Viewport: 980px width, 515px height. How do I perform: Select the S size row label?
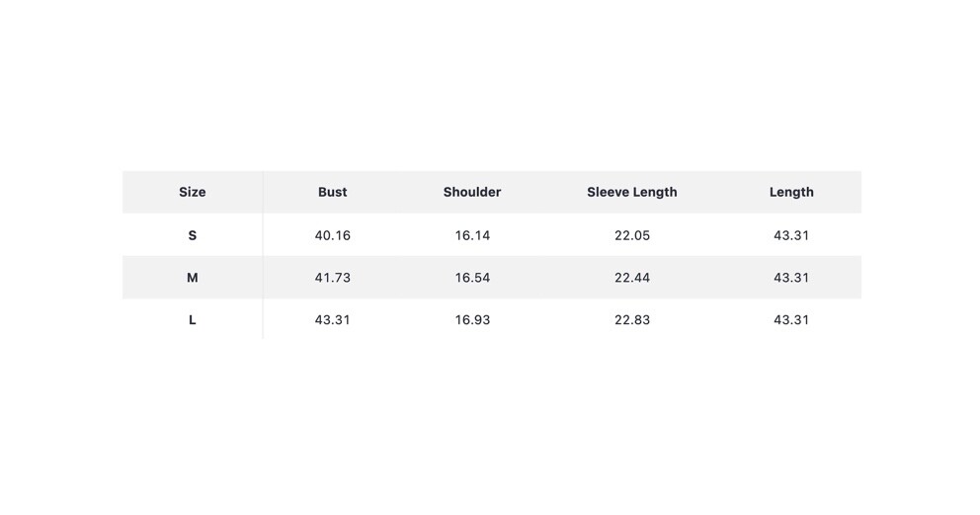[x=193, y=235]
